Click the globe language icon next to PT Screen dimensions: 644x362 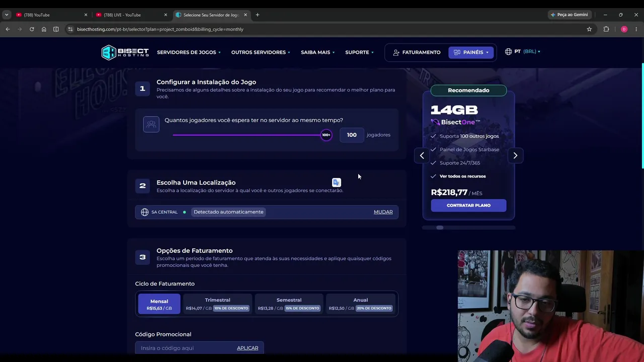tap(509, 52)
